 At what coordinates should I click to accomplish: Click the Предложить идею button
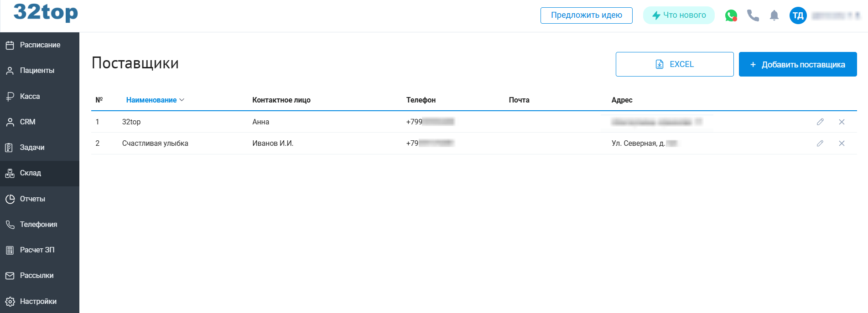point(586,15)
